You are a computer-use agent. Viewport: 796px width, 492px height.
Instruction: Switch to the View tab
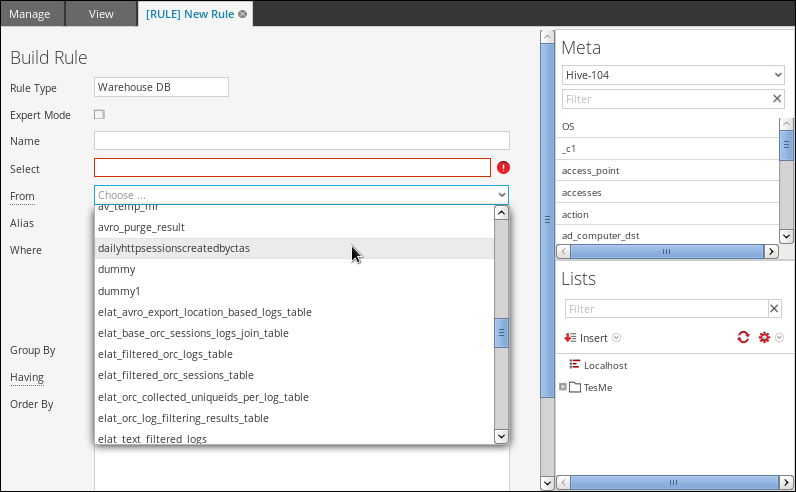click(x=101, y=14)
